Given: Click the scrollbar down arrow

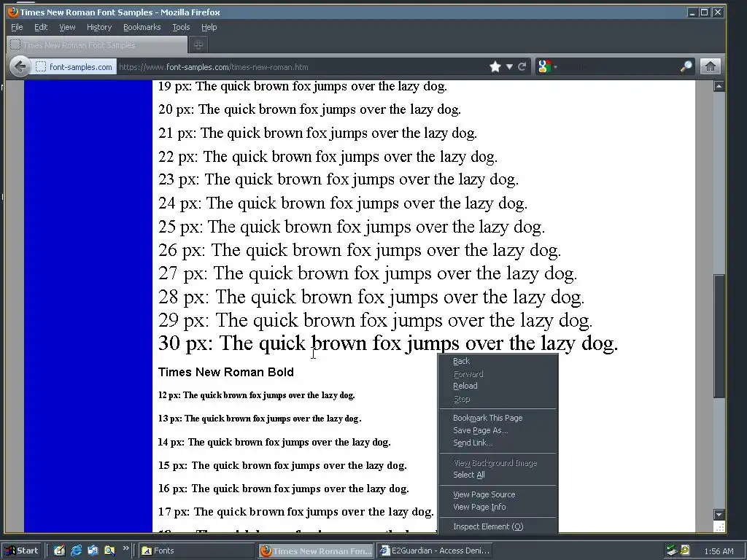Looking at the screenshot, I should click(719, 514).
